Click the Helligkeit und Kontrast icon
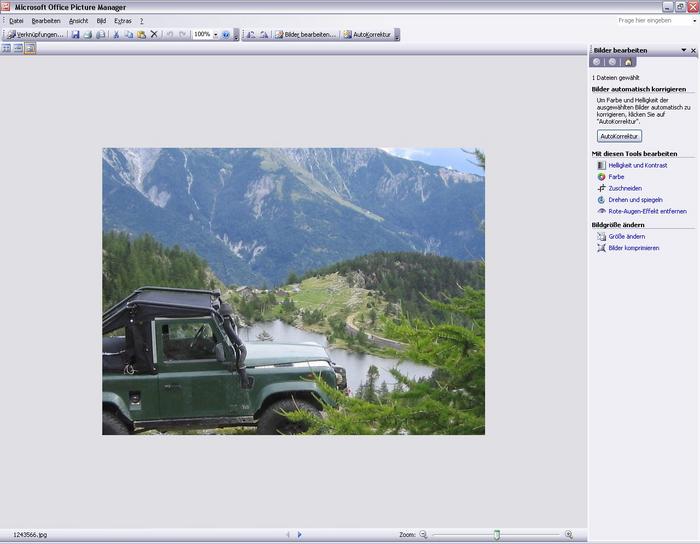 pos(601,165)
